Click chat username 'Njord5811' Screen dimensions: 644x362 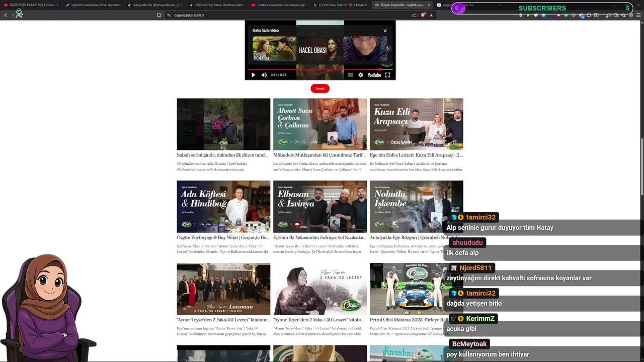click(475, 268)
